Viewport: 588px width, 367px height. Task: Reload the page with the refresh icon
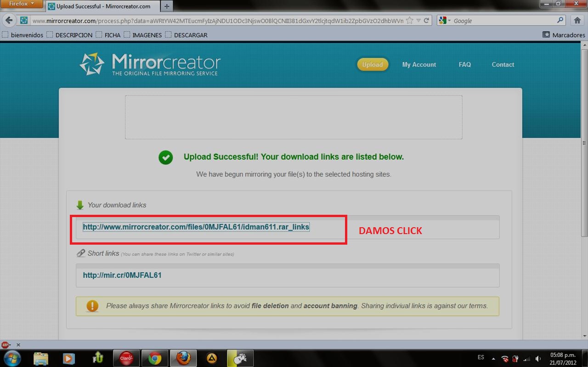tap(426, 21)
